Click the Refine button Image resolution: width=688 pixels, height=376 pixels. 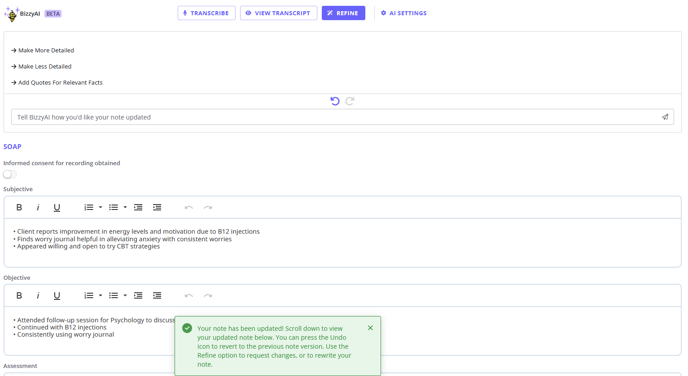343,13
